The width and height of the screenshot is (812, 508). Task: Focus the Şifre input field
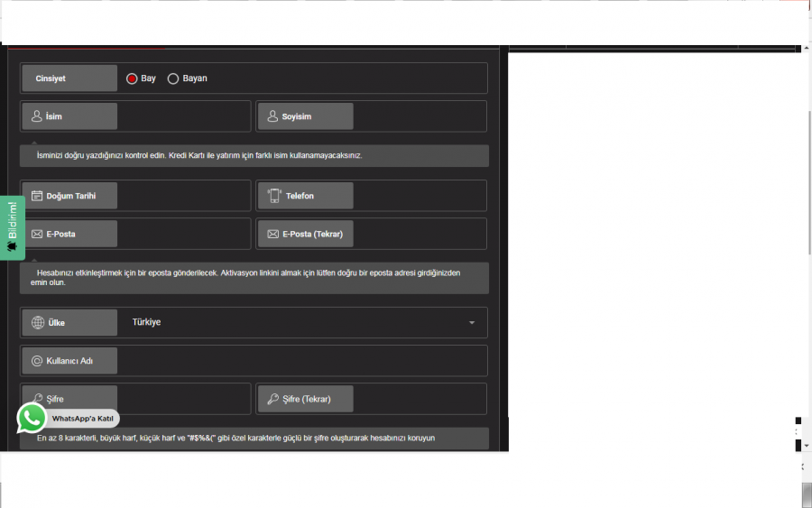coord(183,399)
